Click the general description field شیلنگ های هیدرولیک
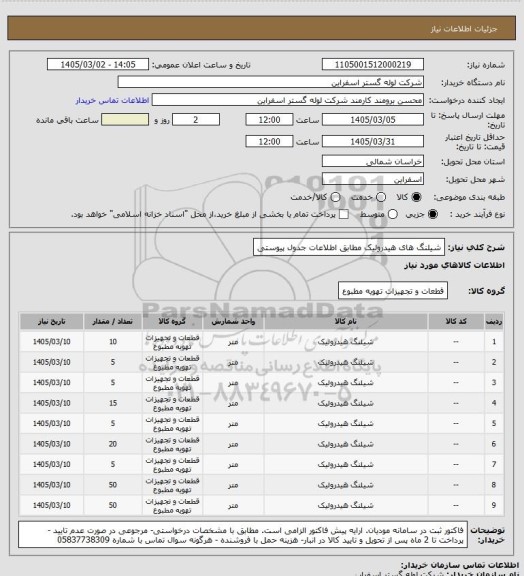The image size is (524, 576). coord(349,247)
